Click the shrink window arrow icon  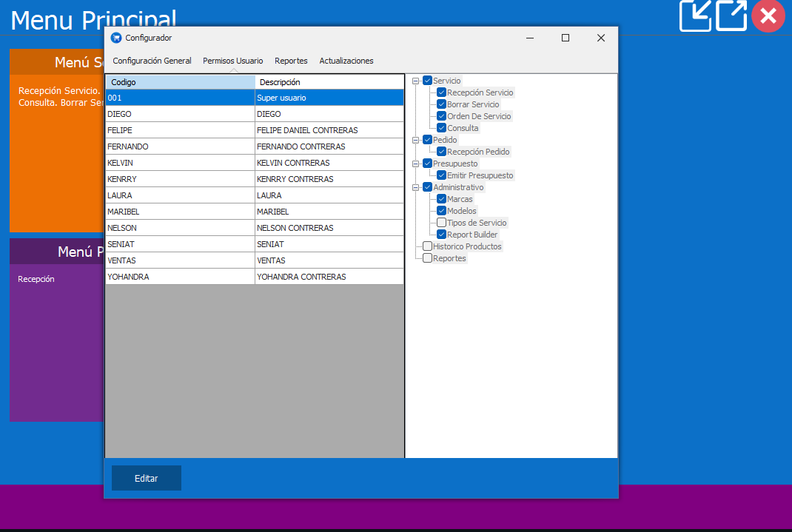pyautogui.click(x=695, y=16)
